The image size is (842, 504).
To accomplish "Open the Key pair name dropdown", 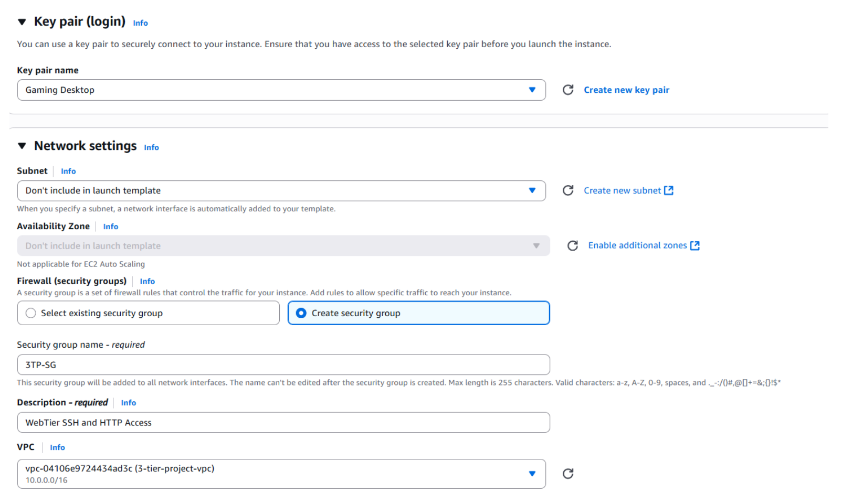I will click(281, 90).
